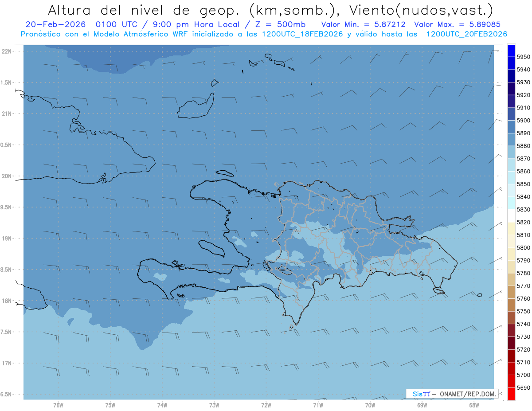Click the '73W' longitude label
The width and height of the screenshot is (532, 411).
(x=214, y=405)
